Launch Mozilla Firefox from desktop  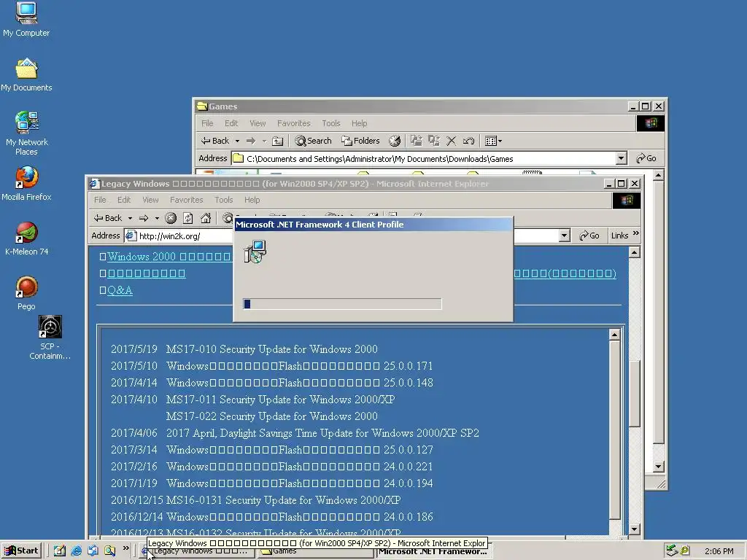[x=26, y=183]
